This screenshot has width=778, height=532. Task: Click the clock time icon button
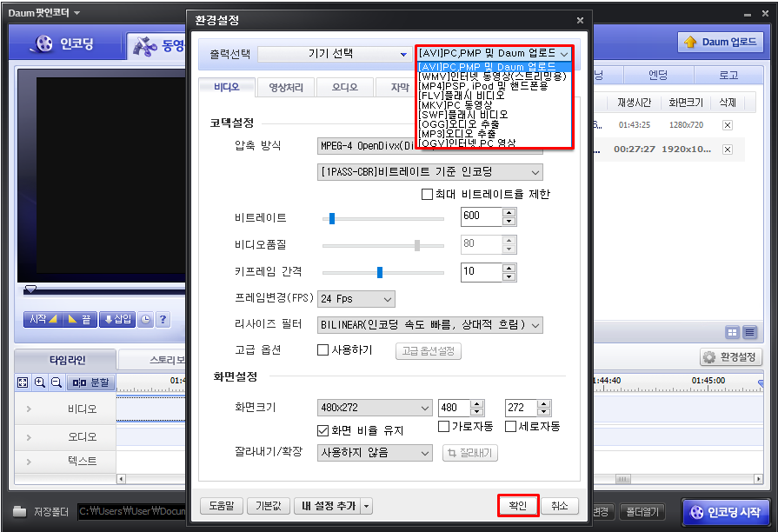pos(145,320)
